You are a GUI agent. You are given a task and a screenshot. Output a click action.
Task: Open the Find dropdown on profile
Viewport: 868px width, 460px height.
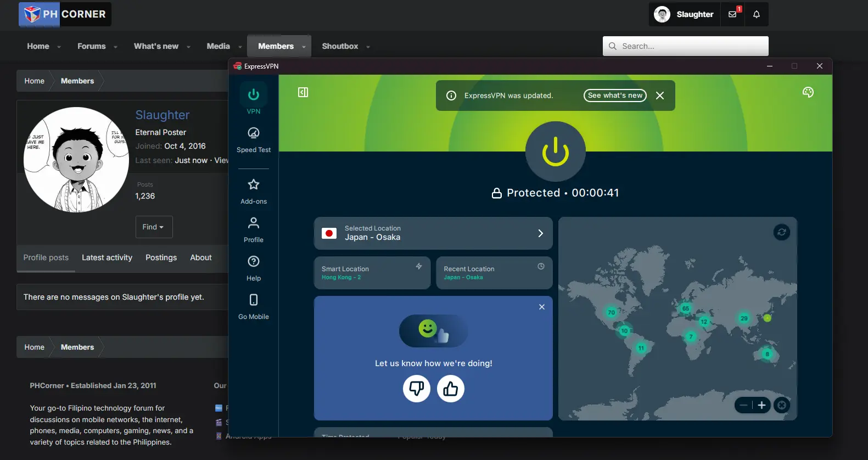tap(154, 227)
